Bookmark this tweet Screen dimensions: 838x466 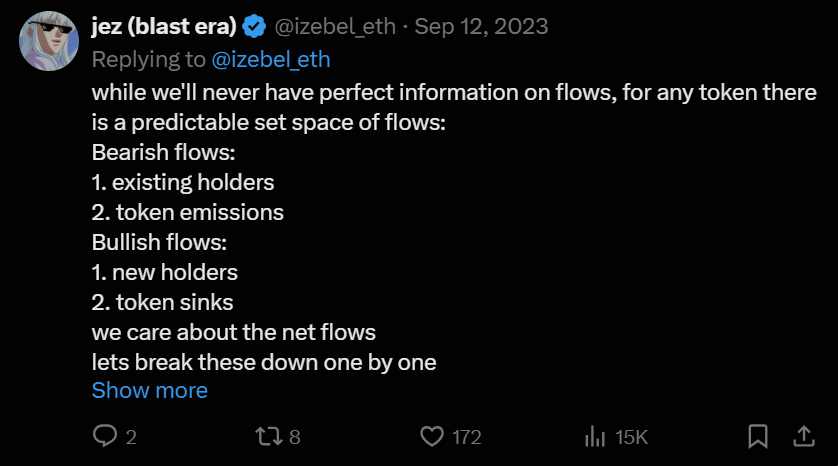coord(758,436)
